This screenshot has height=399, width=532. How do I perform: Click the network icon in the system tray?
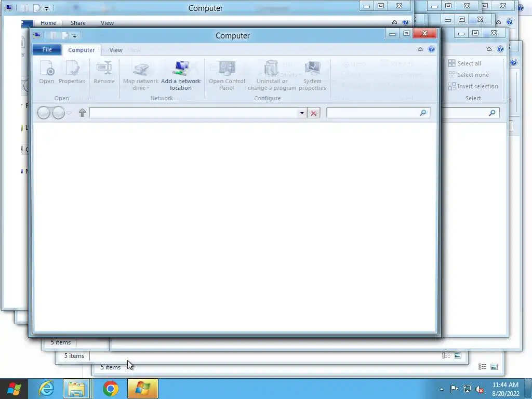(467, 389)
